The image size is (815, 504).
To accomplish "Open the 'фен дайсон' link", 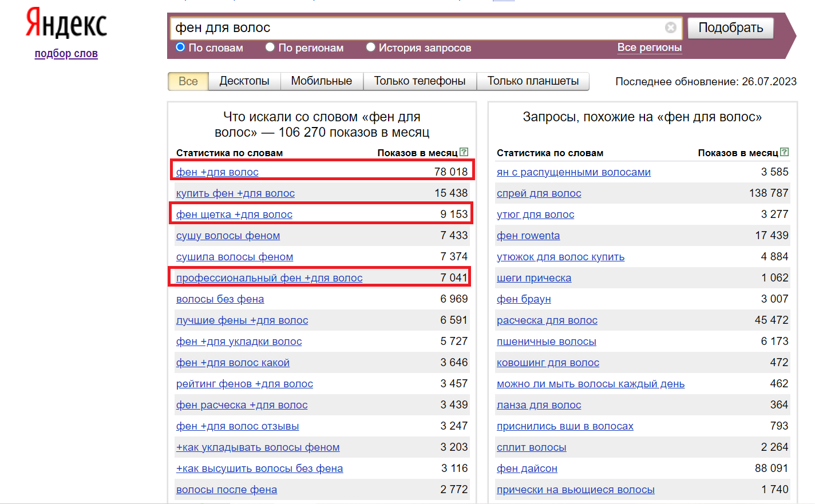I will pyautogui.click(x=527, y=469).
